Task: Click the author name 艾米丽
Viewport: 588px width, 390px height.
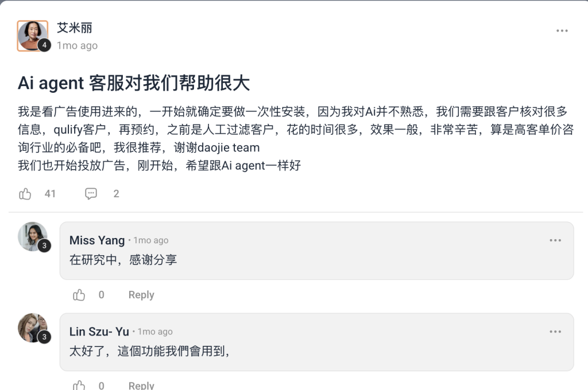Action: click(x=74, y=28)
